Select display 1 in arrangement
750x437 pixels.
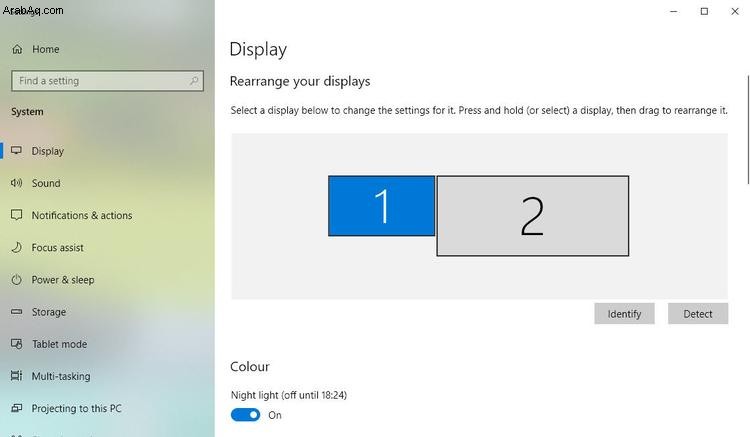click(x=381, y=206)
